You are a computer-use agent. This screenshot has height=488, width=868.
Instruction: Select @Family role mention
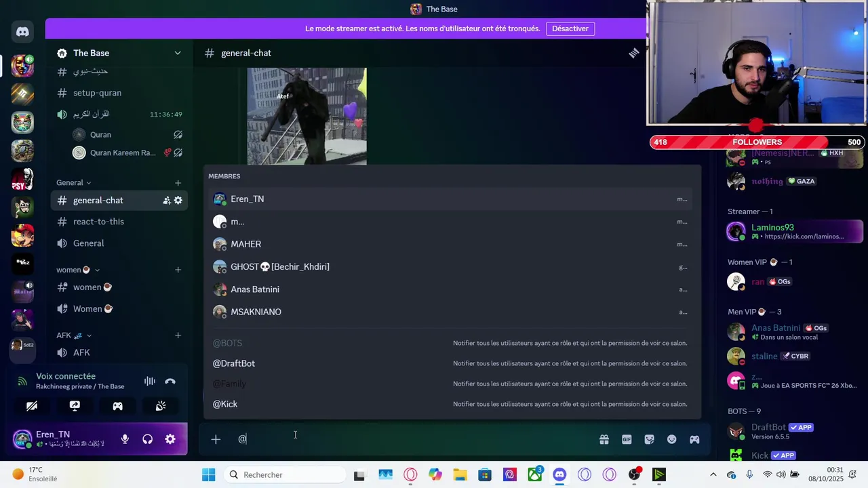(x=452, y=384)
